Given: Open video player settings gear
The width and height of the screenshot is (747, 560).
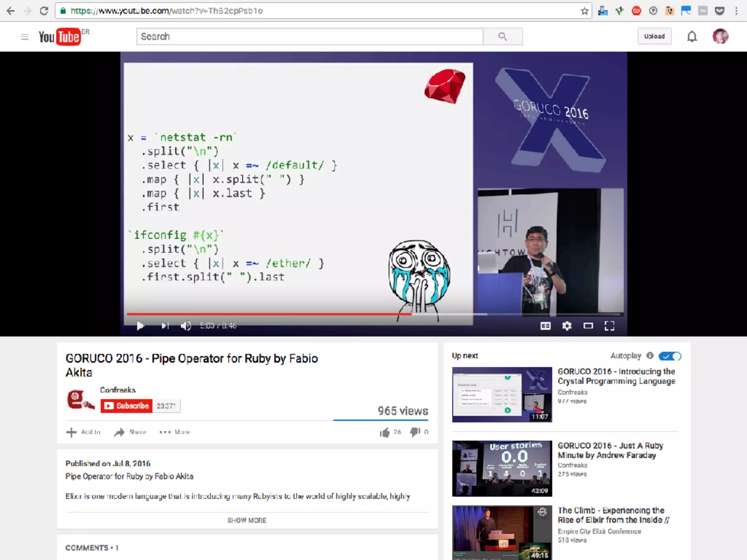Looking at the screenshot, I should point(566,326).
